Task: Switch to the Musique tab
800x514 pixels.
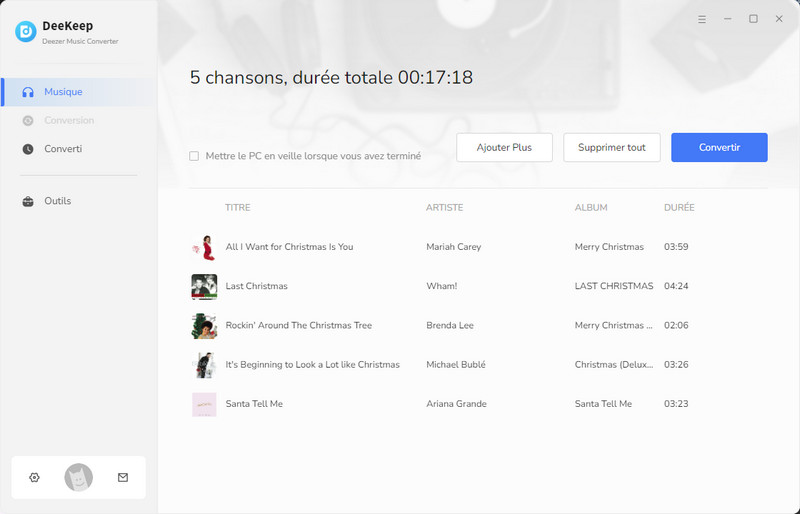Action: [79, 92]
